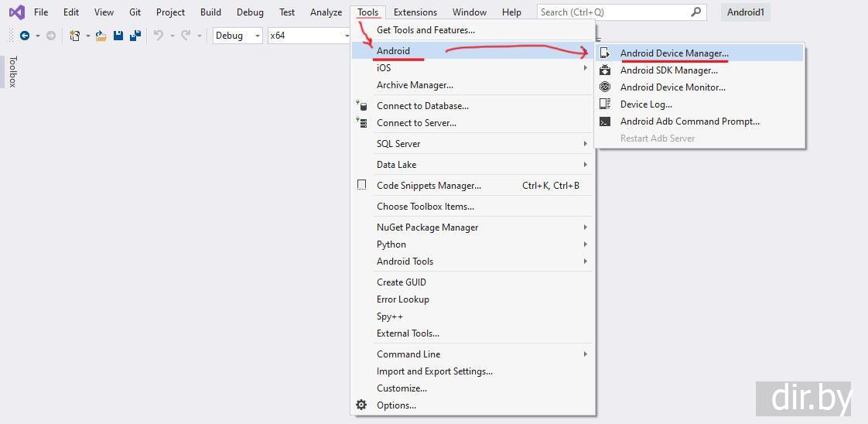
Task: Click the Undo toolbar icon
Action: point(159,36)
